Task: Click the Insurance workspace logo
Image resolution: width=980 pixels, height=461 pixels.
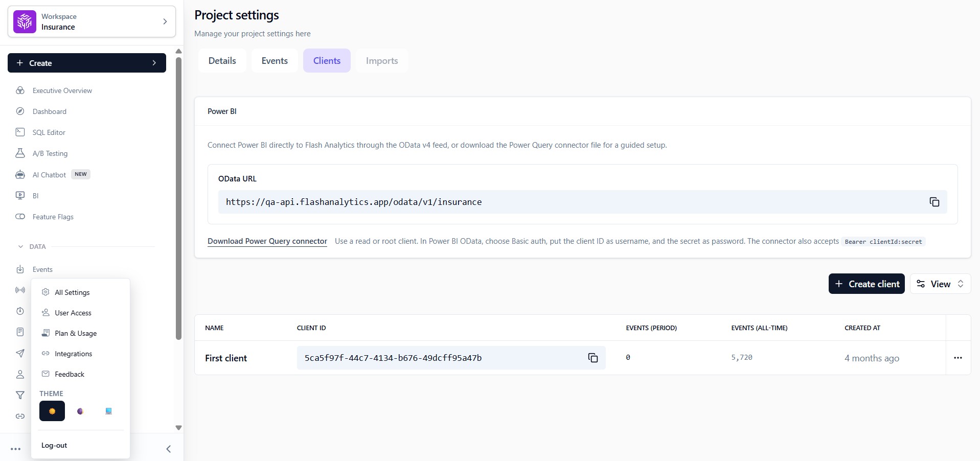Action: point(25,21)
